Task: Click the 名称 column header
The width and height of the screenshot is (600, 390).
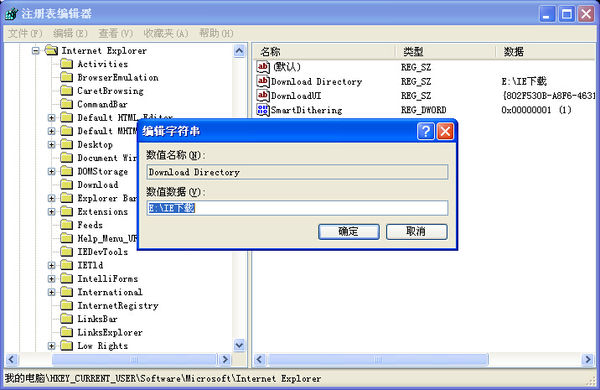Action: click(x=324, y=52)
